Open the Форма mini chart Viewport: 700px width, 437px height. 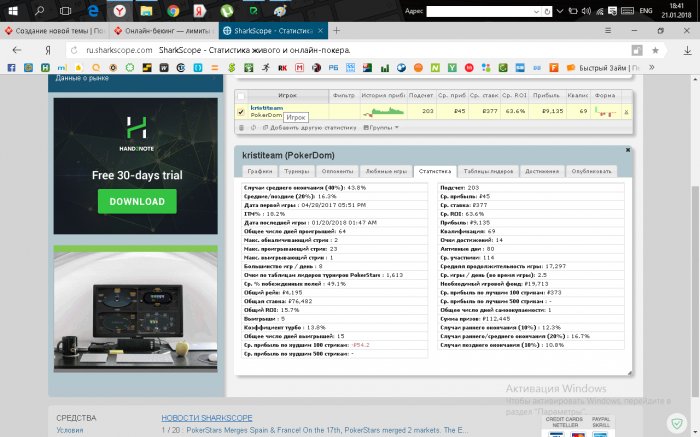(605, 112)
